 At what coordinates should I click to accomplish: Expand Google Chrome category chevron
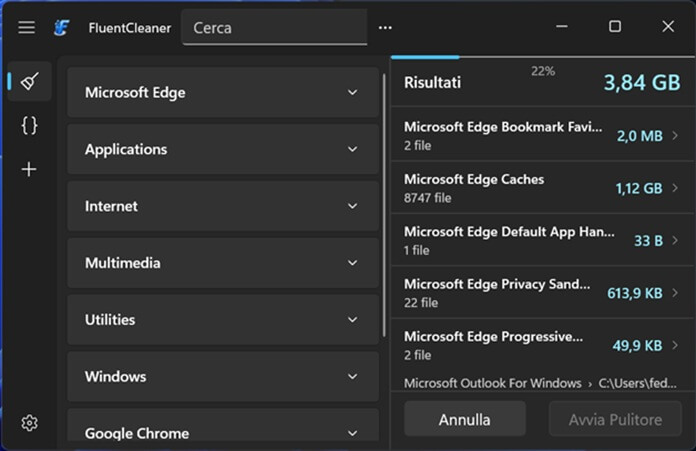(352, 433)
